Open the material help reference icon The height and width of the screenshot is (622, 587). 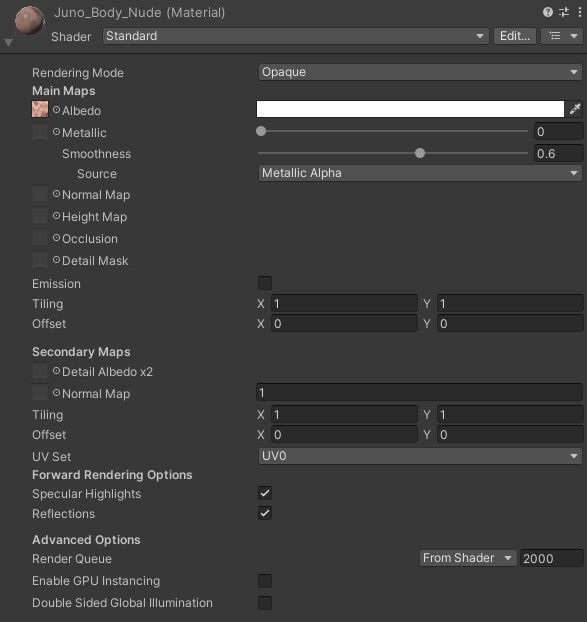[x=548, y=12]
